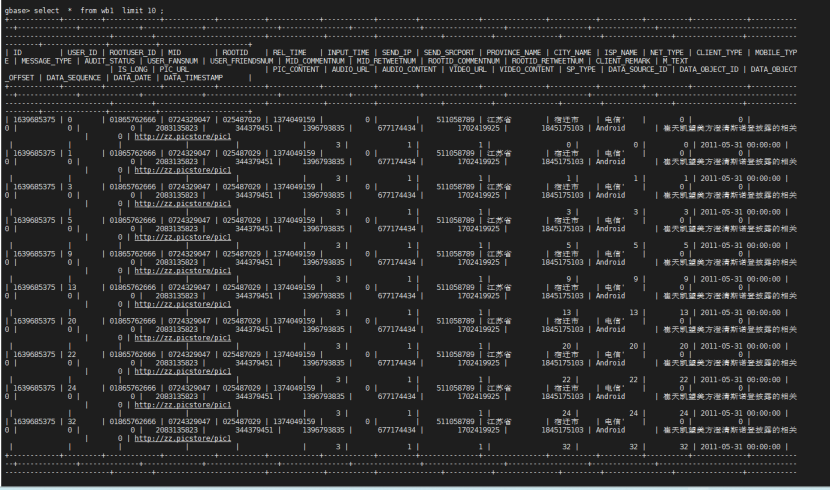831x490 pixels.
Task: Select the AUDIO_URL column header
Action: coord(350,69)
